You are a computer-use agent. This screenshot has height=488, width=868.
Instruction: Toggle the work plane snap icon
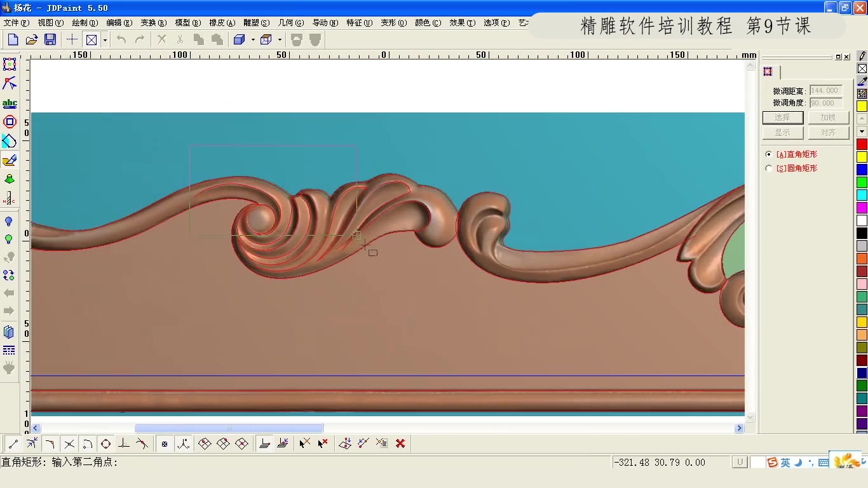click(265, 444)
